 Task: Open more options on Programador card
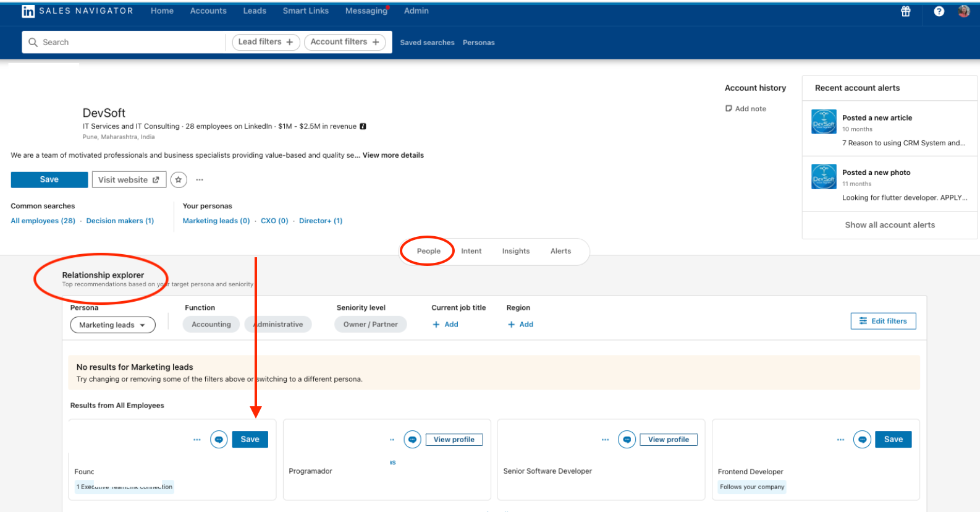click(x=392, y=440)
